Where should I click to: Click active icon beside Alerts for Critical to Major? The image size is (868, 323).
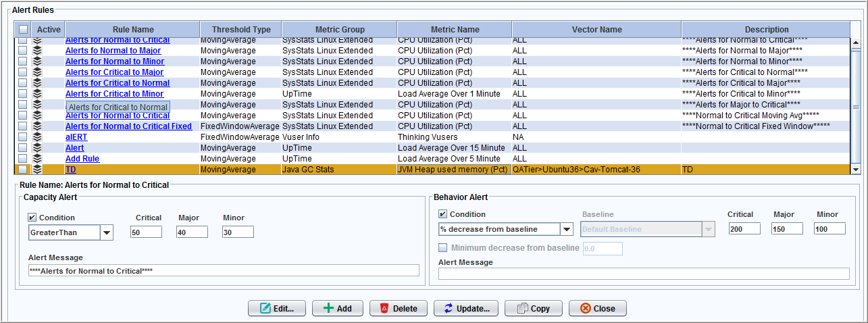[x=38, y=72]
